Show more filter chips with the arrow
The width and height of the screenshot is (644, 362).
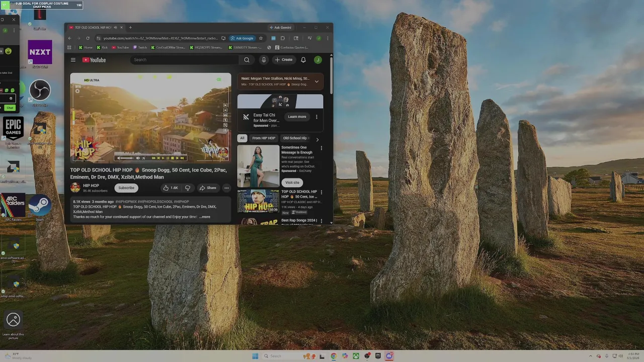(317, 139)
